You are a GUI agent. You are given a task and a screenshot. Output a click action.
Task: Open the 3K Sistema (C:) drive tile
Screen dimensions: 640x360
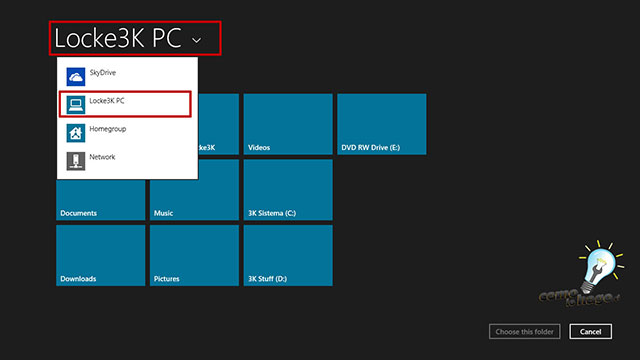pos(288,190)
